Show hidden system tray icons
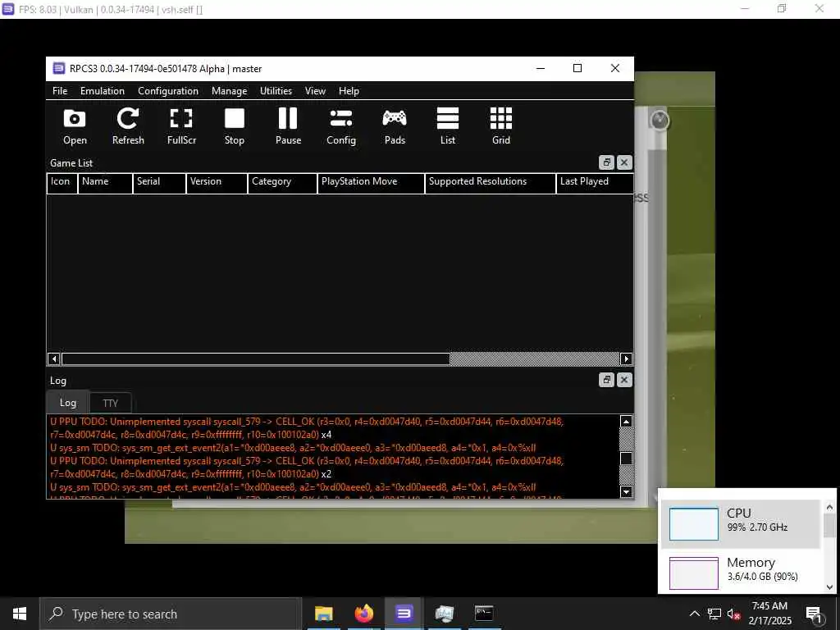Viewport: 840px width, 630px height. [x=694, y=614]
